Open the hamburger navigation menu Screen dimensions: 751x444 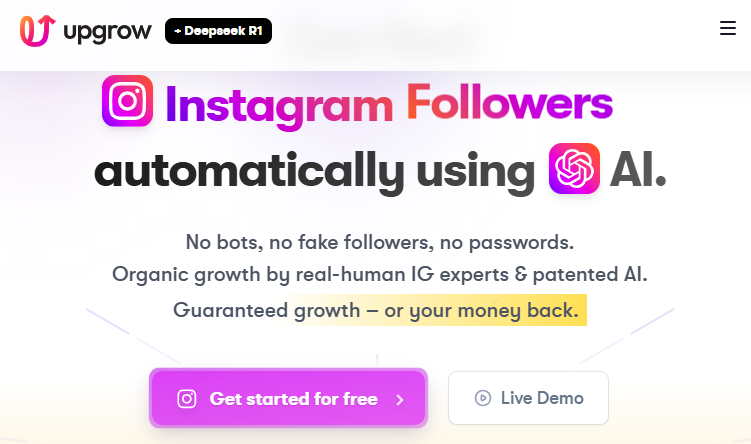coord(727,29)
